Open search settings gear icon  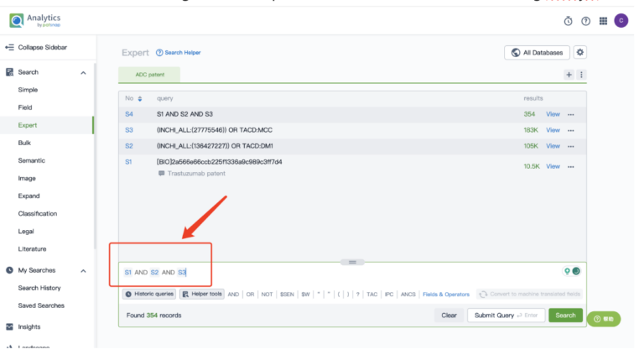580,52
